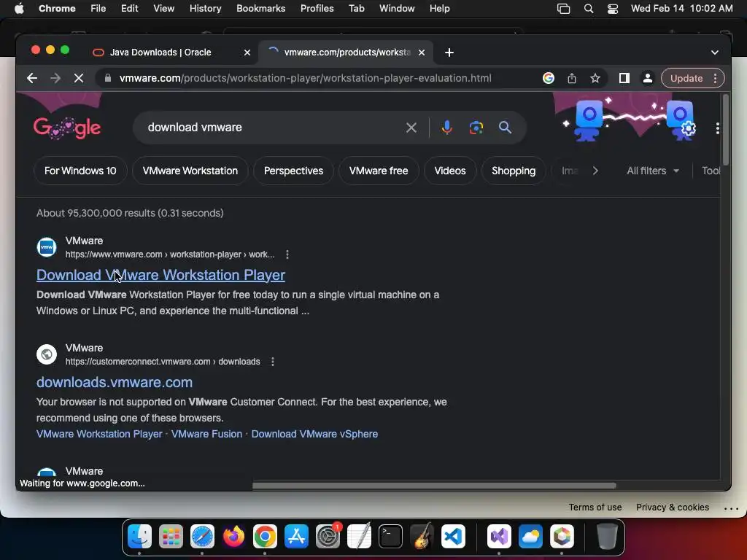This screenshot has height=560, width=747.
Task: Search by image with Lens icon
Action: [476, 128]
